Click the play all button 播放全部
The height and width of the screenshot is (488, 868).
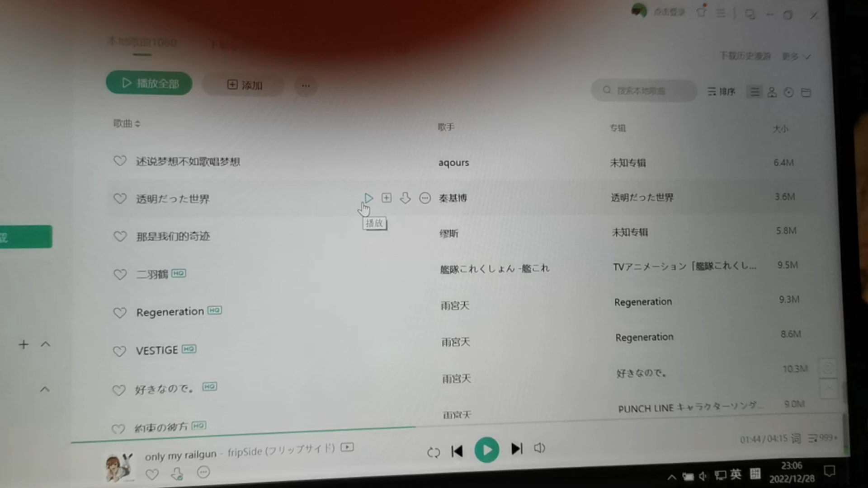(149, 83)
